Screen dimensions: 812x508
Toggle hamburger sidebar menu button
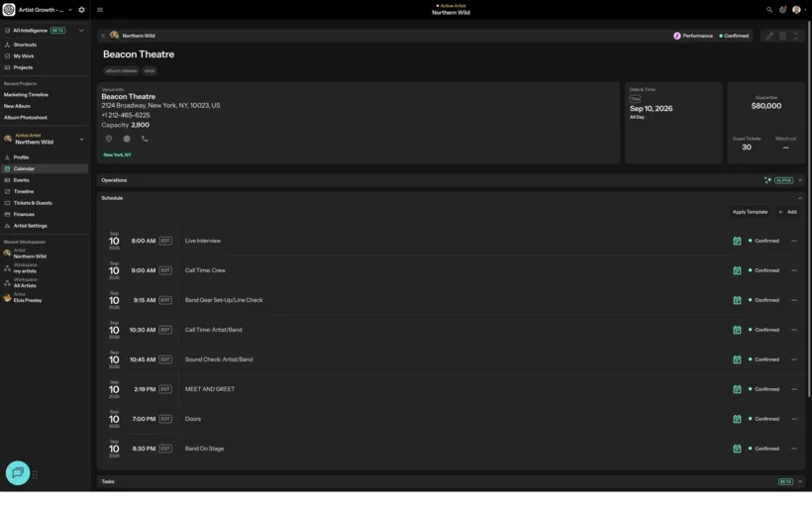[x=100, y=10]
